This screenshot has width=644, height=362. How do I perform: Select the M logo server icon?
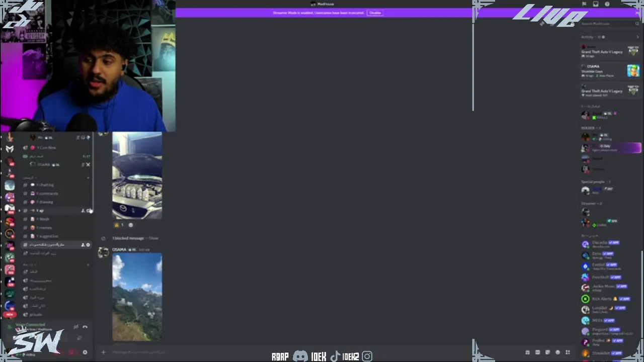click(10, 149)
